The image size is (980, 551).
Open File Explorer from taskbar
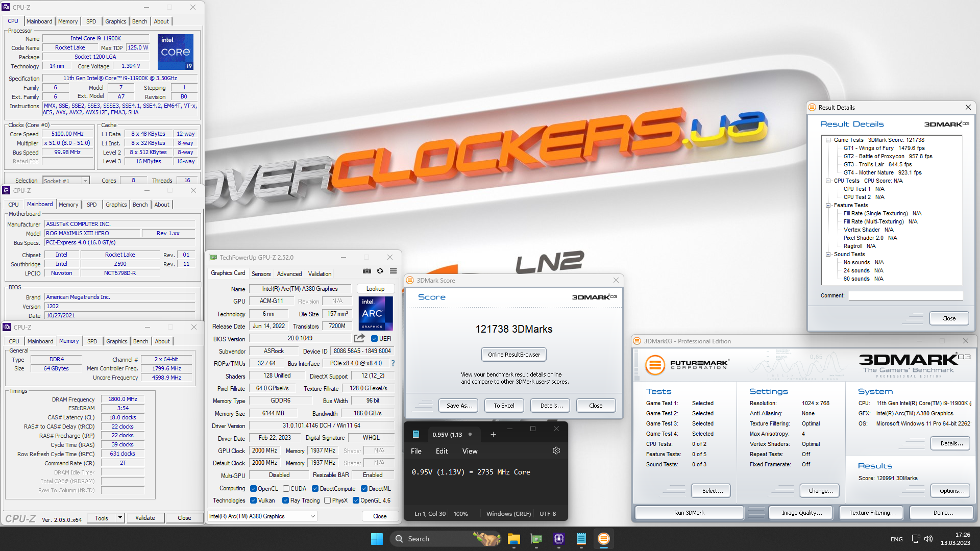coord(513,539)
